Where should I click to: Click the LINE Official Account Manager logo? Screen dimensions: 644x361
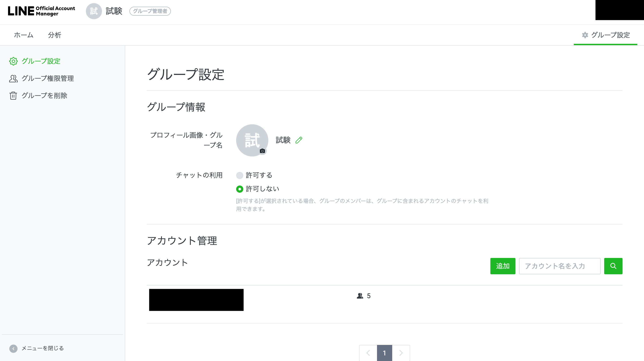coord(42,11)
